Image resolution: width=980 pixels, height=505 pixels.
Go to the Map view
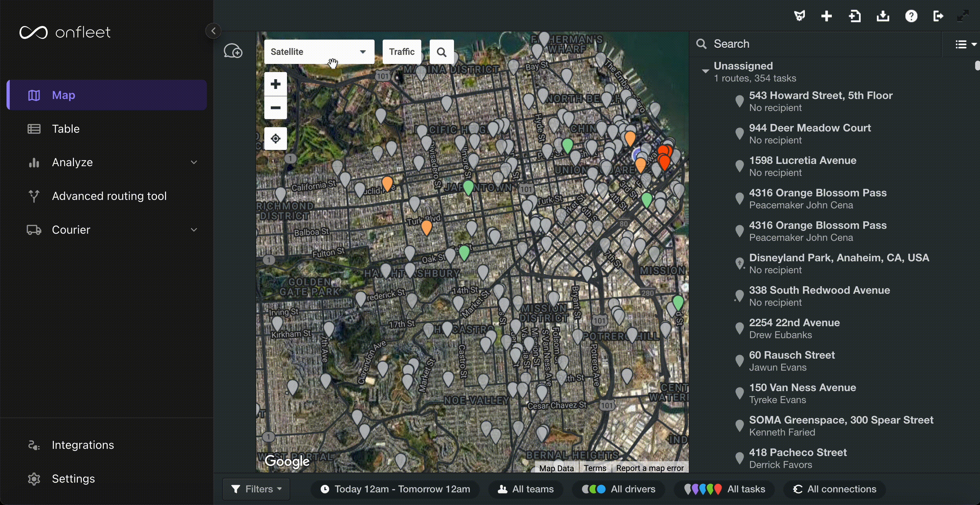107,95
